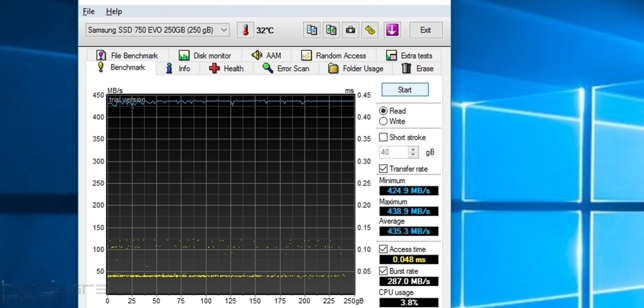Toggle the Transfer rate checkbox
Image resolution: width=644 pixels, height=308 pixels.
pos(383,169)
